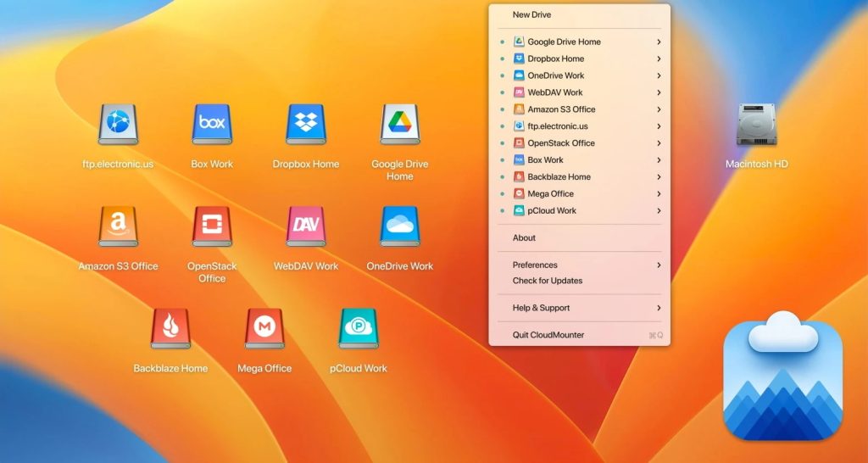Open the ftp.electronic.us desktop drive icon
Viewport: 868px width, 463px height.
(x=118, y=124)
